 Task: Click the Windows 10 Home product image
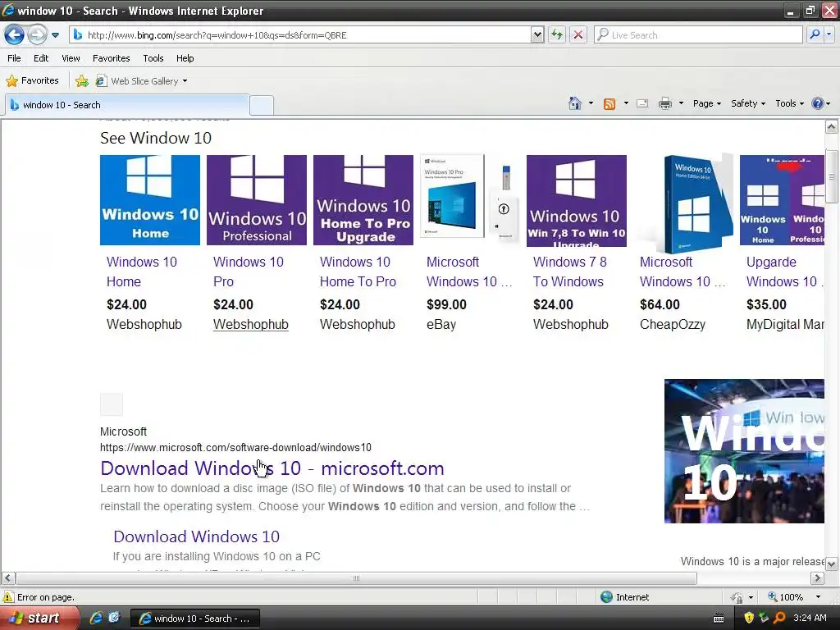(x=150, y=200)
